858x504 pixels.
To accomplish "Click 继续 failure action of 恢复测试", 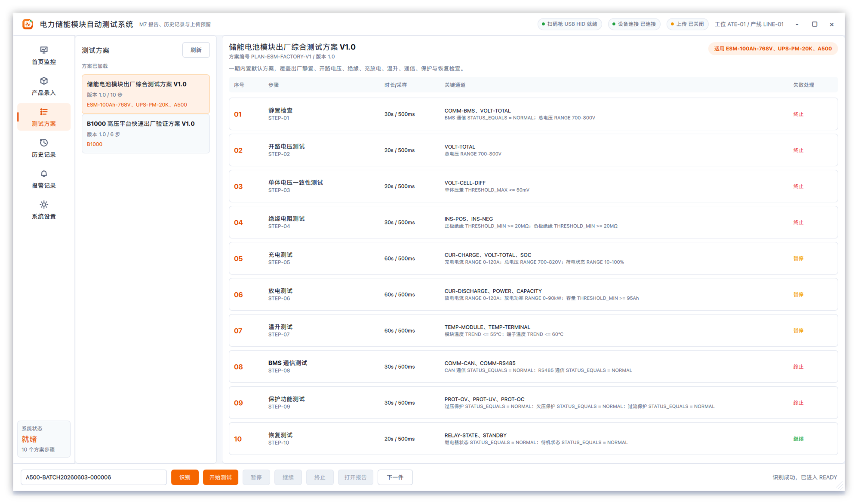I will pyautogui.click(x=798, y=439).
